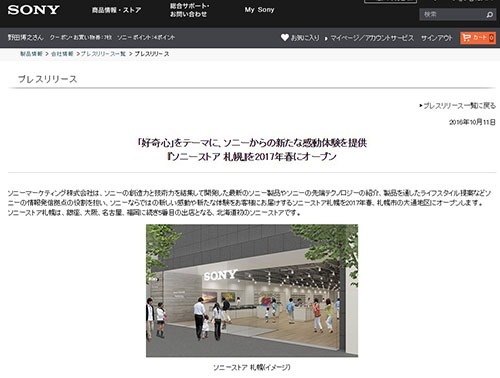500x378 pixels.
Task: Click 会社情報 breadcrumb link
Action: tap(62, 54)
